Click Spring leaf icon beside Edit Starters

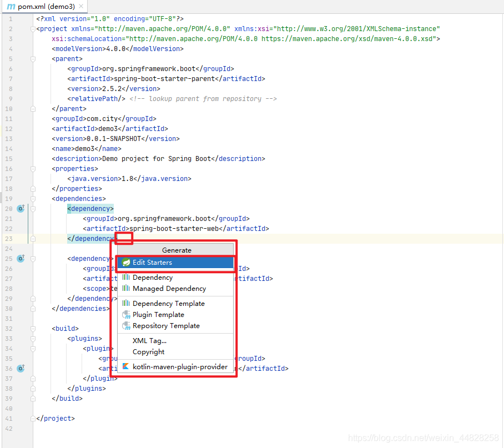[x=126, y=262]
